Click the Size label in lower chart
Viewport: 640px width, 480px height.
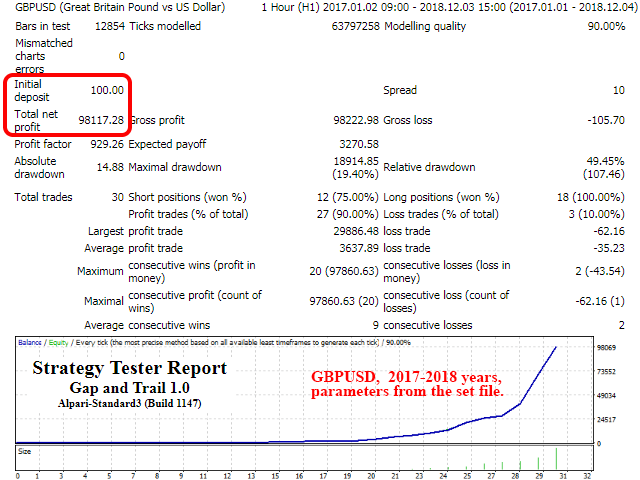[25, 451]
